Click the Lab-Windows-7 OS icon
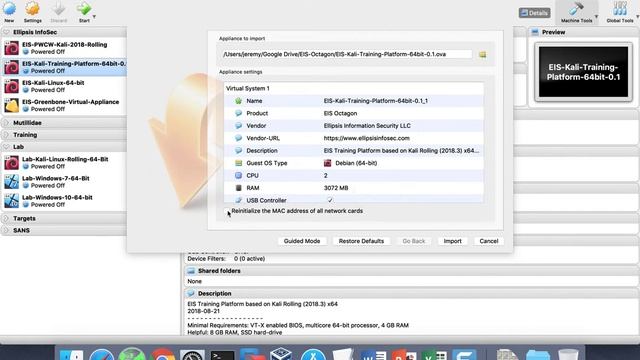Screen dimensions: 640x360 pyautogui.click(x=11, y=182)
